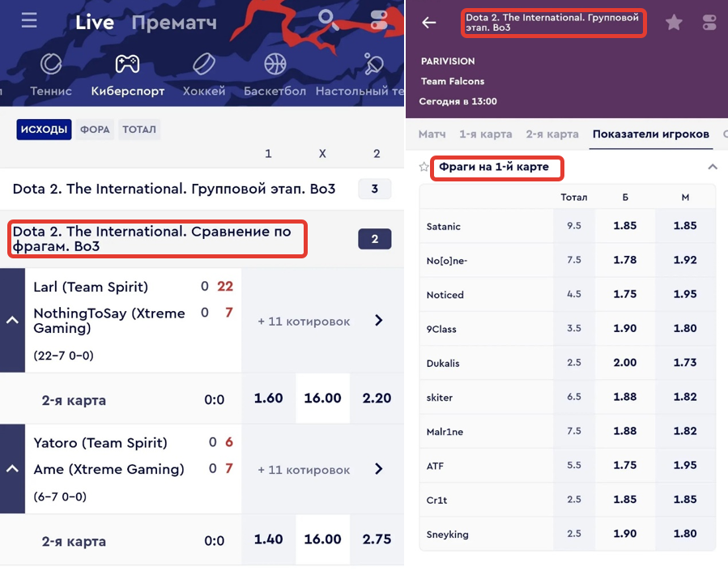Image resolution: width=728 pixels, height=571 pixels.
Task: Go back with the left arrow icon
Action: click(x=429, y=23)
